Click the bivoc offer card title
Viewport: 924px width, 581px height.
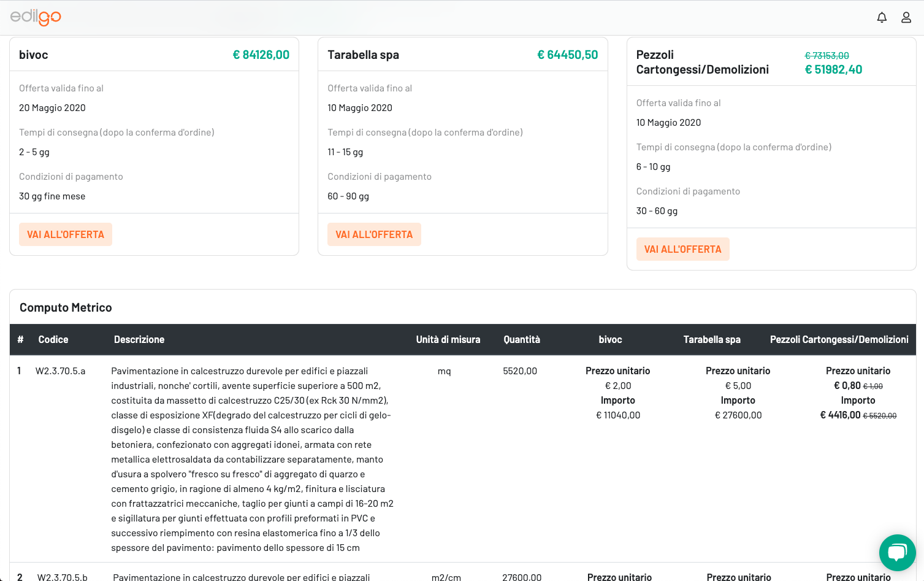(x=34, y=55)
